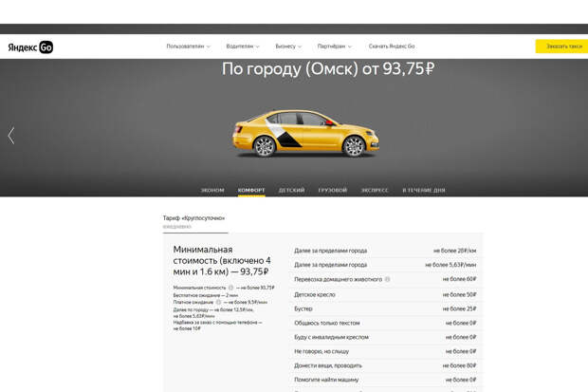
Task: Click the Детское кресло price row
Action: coord(385,294)
